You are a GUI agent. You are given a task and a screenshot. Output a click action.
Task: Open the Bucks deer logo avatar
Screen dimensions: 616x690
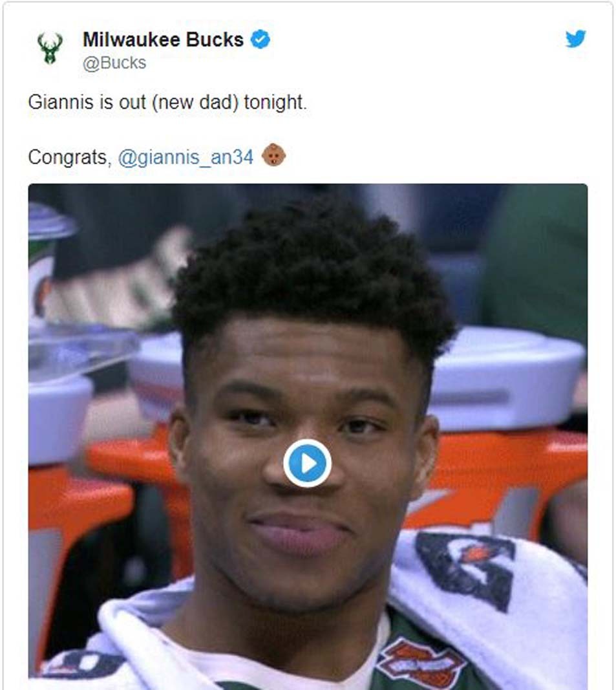tap(50, 48)
